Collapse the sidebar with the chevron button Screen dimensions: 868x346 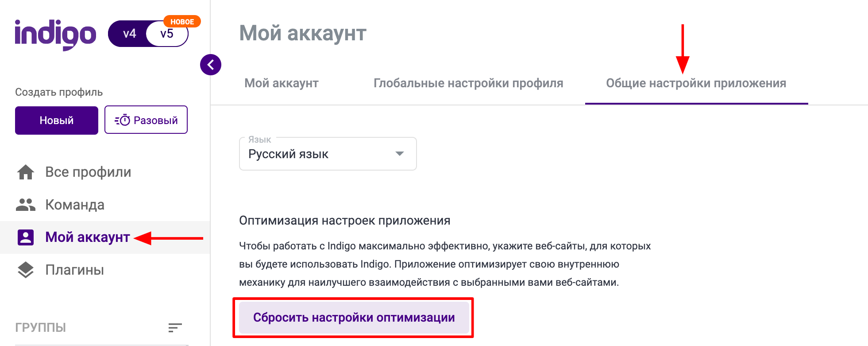click(x=211, y=65)
